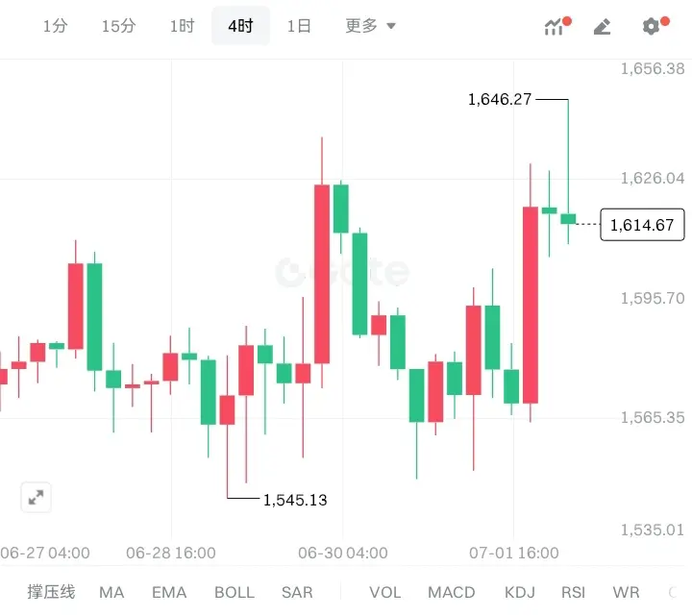Open the chart indicators icon

[x=556, y=26]
